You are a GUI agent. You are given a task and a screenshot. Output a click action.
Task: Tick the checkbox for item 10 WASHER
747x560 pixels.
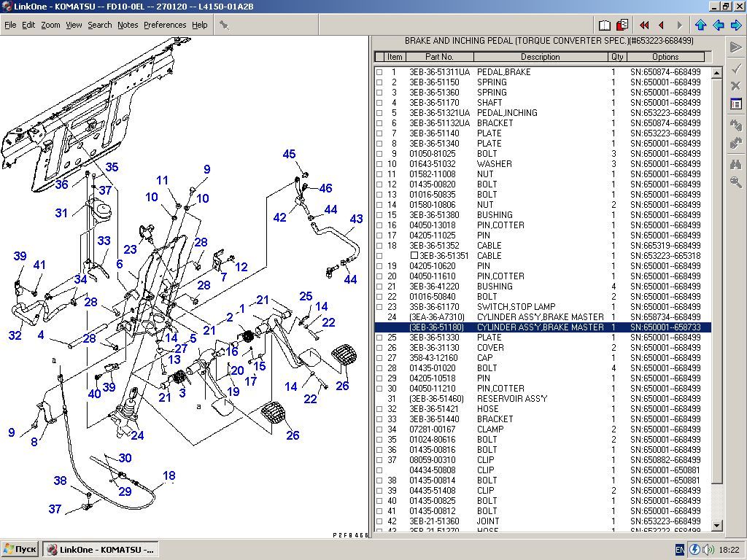coord(379,164)
